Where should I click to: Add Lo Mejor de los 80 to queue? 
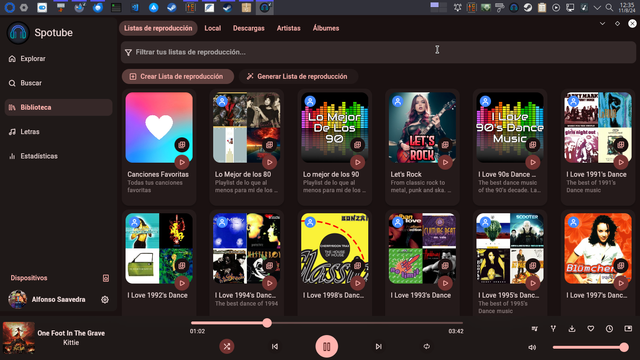(x=269, y=144)
